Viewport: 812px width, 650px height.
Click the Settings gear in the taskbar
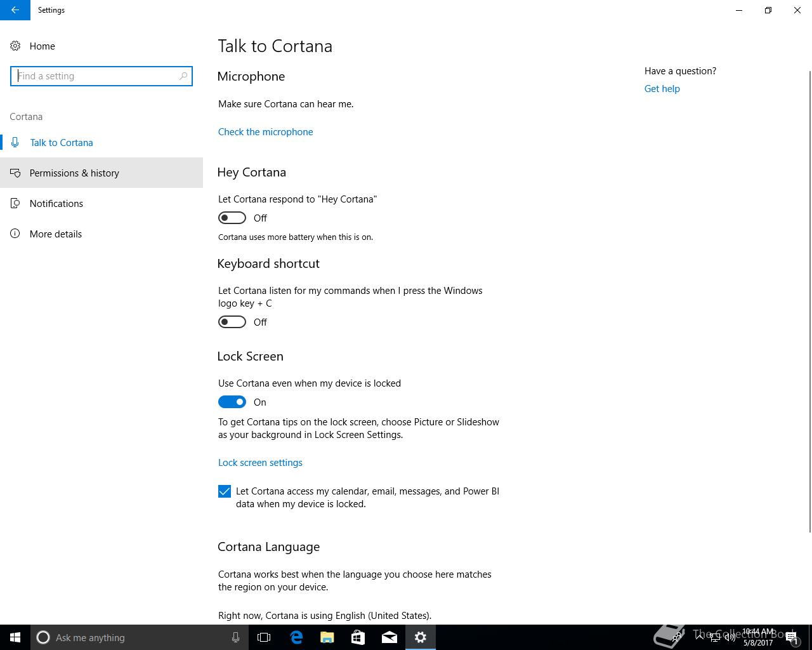pos(421,637)
